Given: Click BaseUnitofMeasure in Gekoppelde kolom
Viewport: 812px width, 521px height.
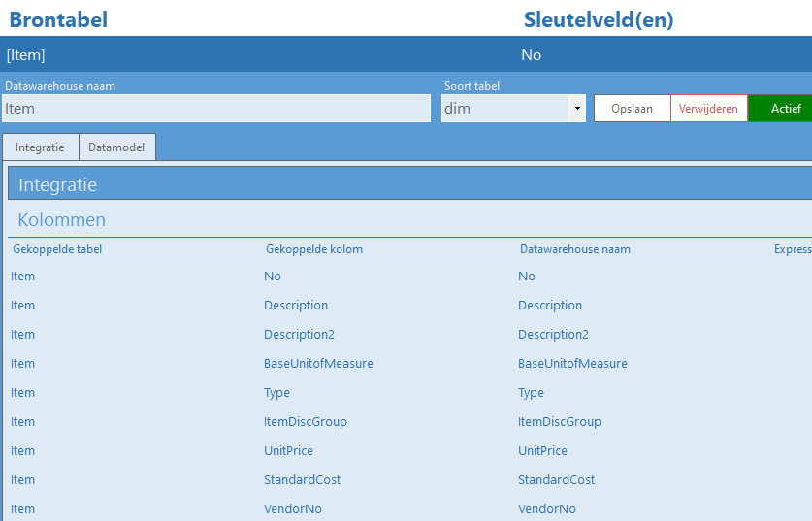Looking at the screenshot, I should click(x=318, y=364).
